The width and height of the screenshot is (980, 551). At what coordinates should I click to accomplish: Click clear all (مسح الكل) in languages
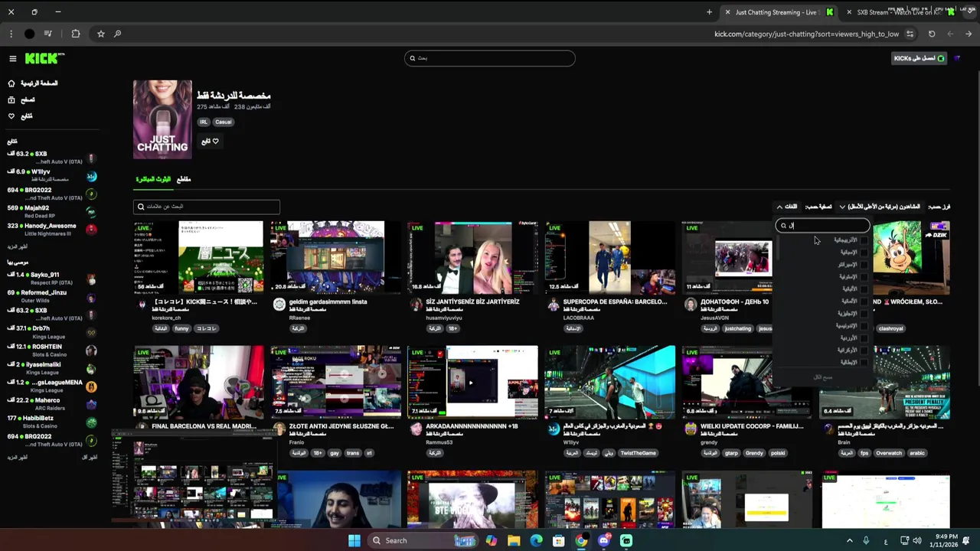point(822,377)
